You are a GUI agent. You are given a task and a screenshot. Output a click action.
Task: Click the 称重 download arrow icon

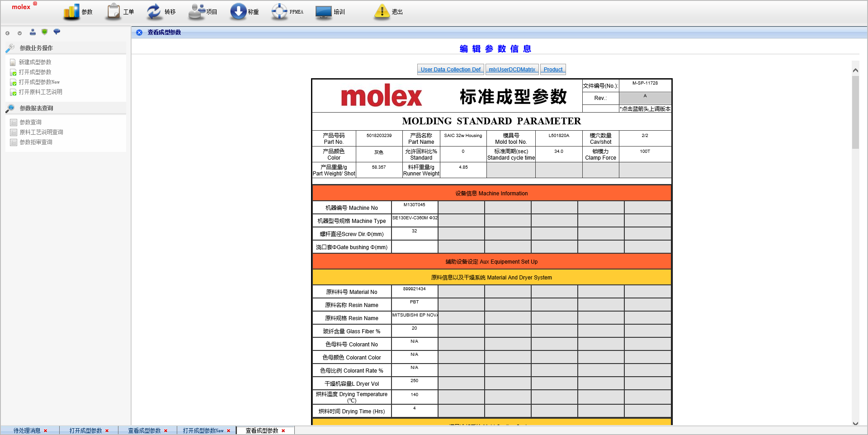(x=238, y=12)
